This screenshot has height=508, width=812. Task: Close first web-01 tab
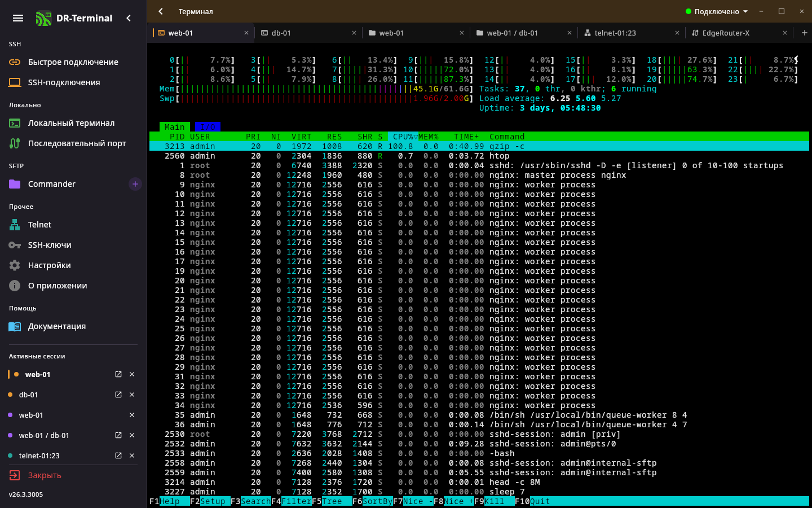246,33
